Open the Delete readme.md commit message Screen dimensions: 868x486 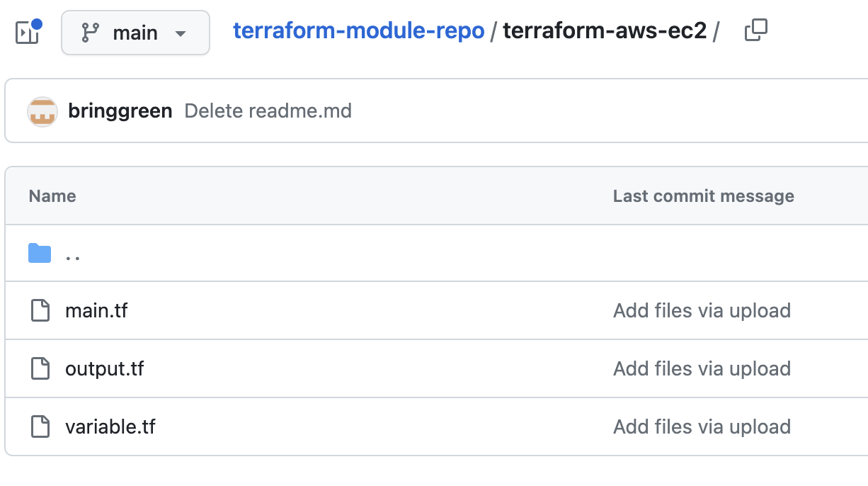click(268, 111)
